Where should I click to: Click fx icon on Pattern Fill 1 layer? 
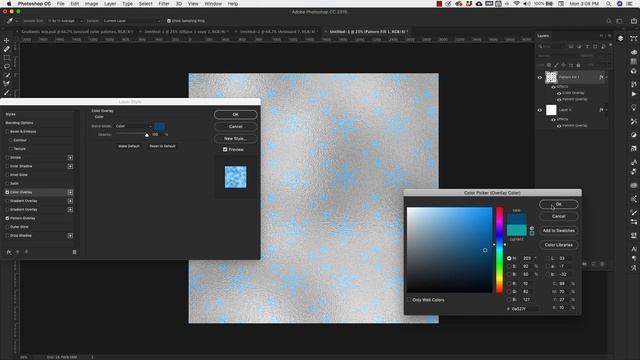coord(601,77)
